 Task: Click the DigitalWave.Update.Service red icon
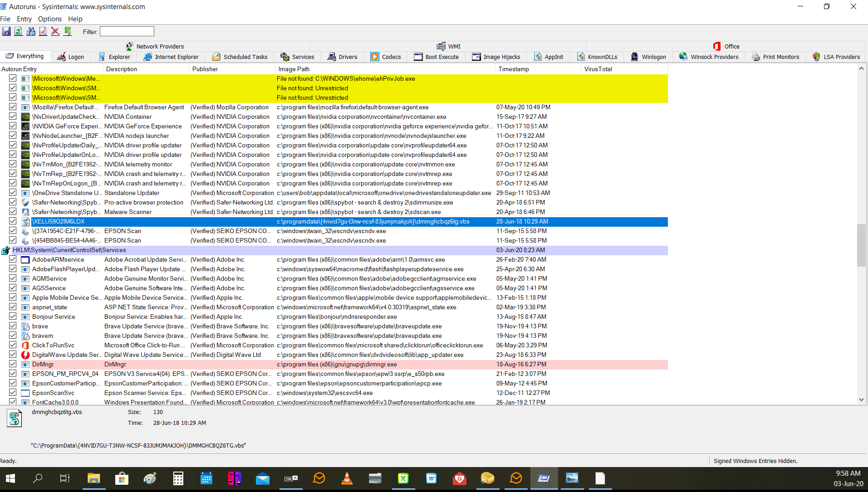[x=25, y=355]
